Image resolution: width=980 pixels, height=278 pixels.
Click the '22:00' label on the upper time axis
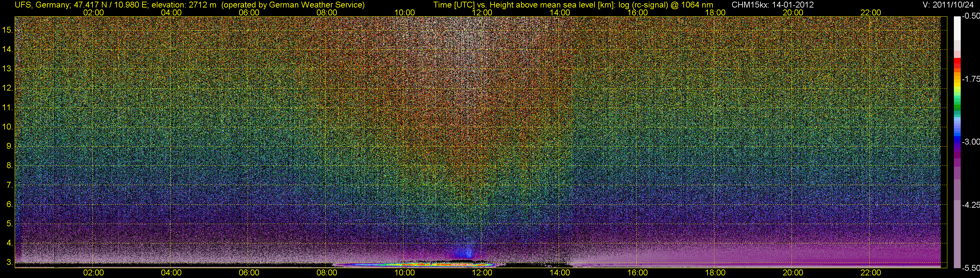point(871,12)
